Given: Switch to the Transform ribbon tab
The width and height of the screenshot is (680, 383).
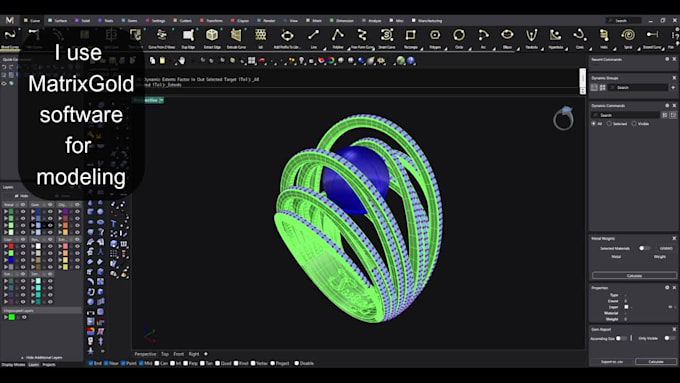Looking at the screenshot, I should pos(211,20).
